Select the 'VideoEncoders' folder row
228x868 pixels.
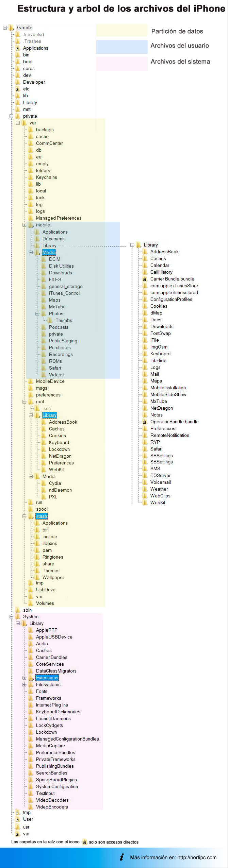[x=48, y=807]
